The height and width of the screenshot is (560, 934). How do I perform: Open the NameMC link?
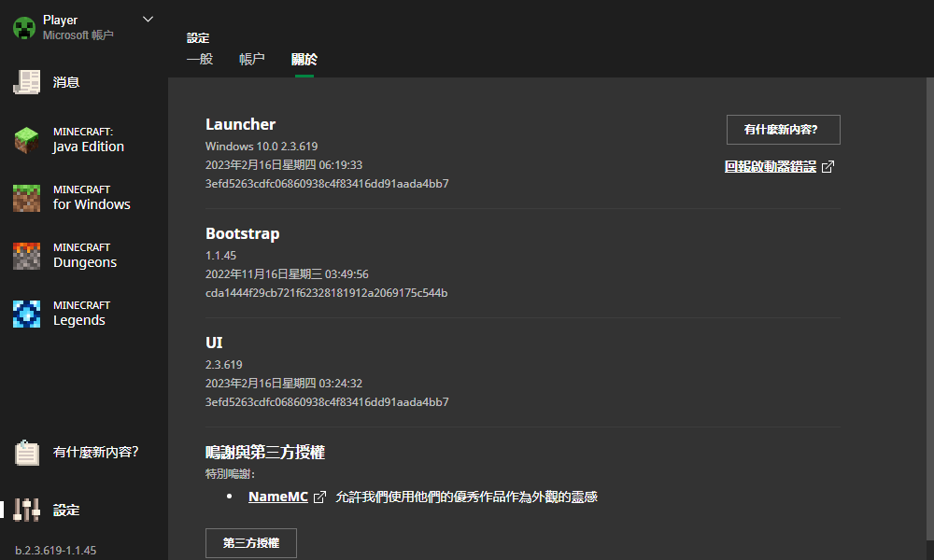pyautogui.click(x=278, y=497)
